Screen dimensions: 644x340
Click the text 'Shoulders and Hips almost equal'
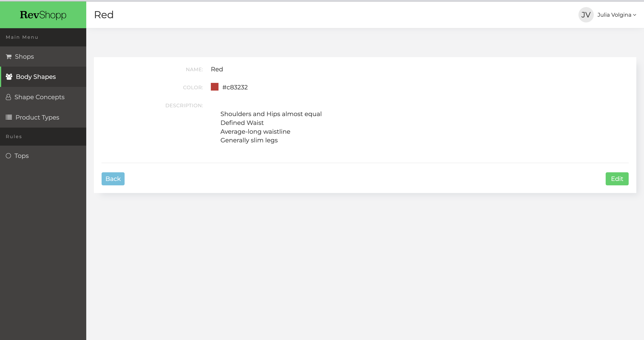click(x=271, y=114)
